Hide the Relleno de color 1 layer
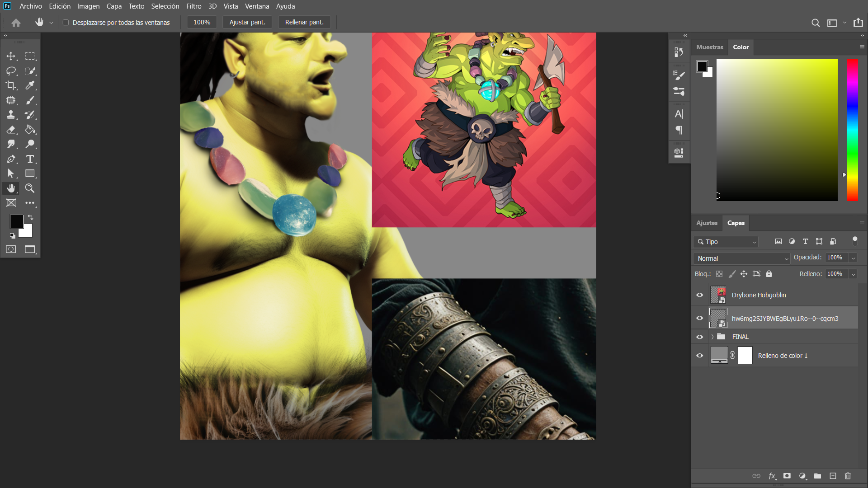The width and height of the screenshot is (868, 488). (x=699, y=356)
